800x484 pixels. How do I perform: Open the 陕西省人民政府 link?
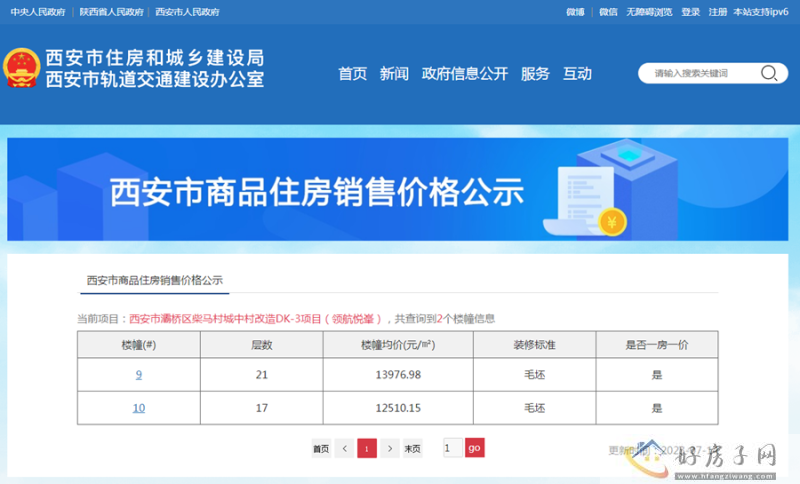[x=111, y=12]
